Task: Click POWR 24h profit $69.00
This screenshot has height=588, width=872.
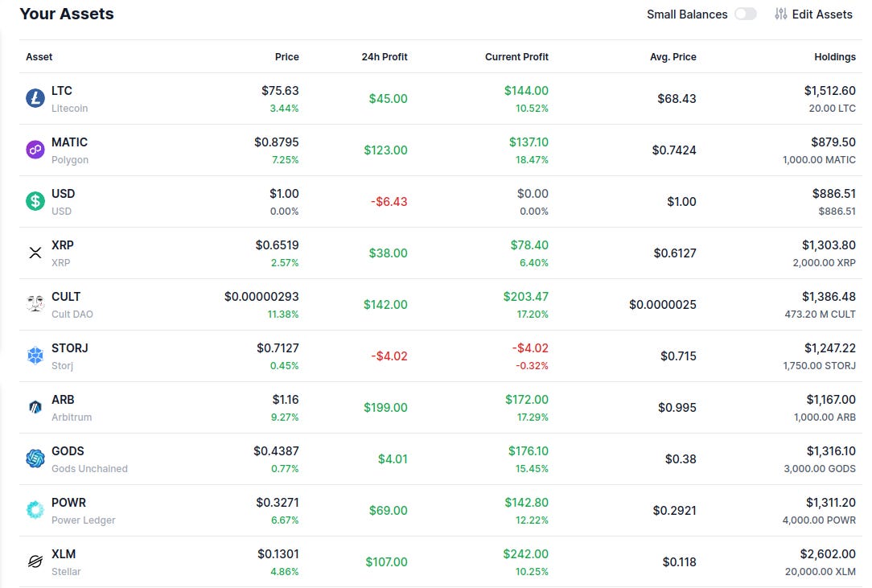Action: point(389,510)
